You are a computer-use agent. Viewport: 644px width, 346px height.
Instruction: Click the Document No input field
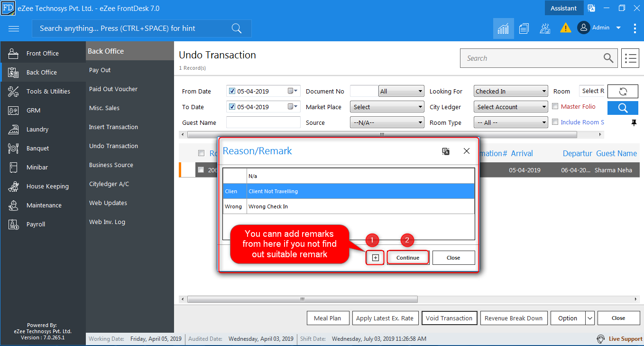tap(364, 91)
